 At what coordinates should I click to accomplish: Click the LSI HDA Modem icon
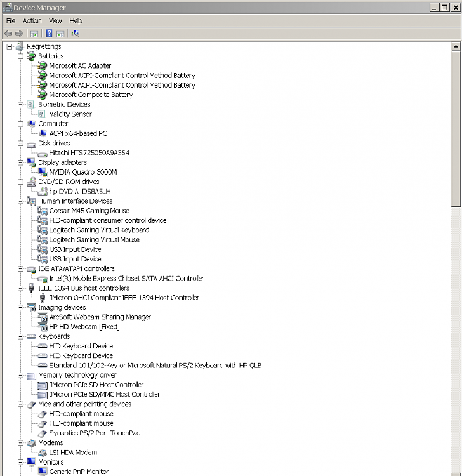[x=43, y=453]
